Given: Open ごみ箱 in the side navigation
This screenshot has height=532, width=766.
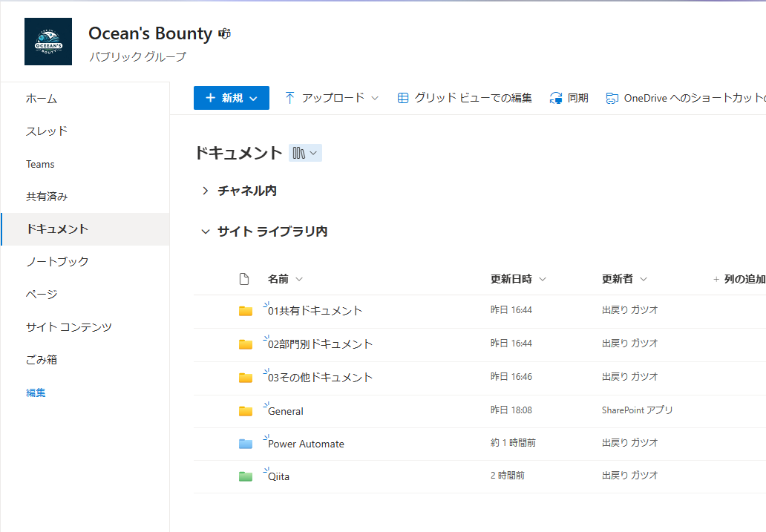Looking at the screenshot, I should [42, 360].
